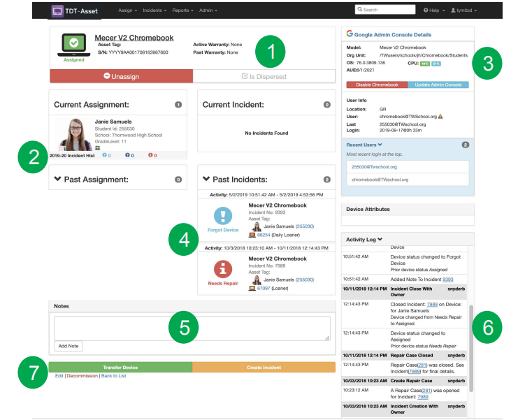Open the Help dropdown menu
This screenshot has width=511, height=420.
tap(434, 10)
